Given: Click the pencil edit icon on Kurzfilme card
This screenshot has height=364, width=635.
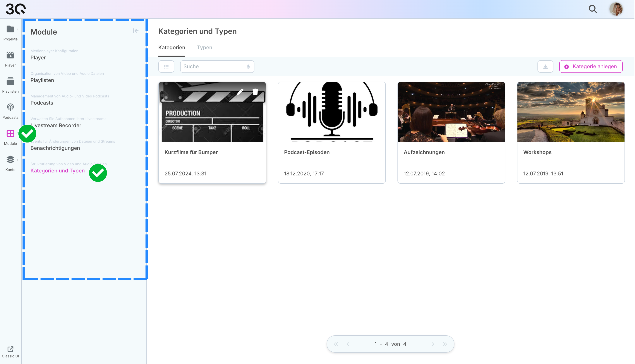Looking at the screenshot, I should (240, 92).
